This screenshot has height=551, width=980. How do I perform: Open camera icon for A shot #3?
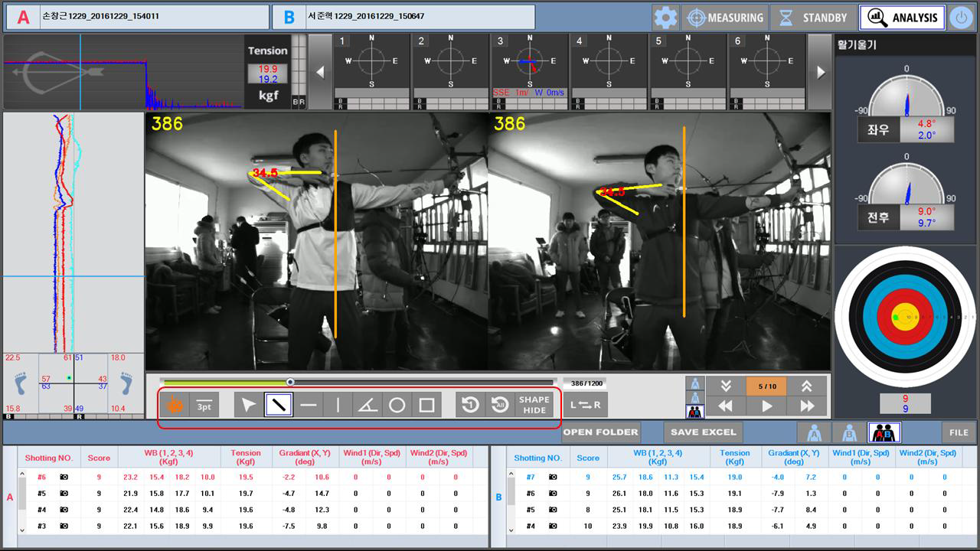click(x=64, y=526)
